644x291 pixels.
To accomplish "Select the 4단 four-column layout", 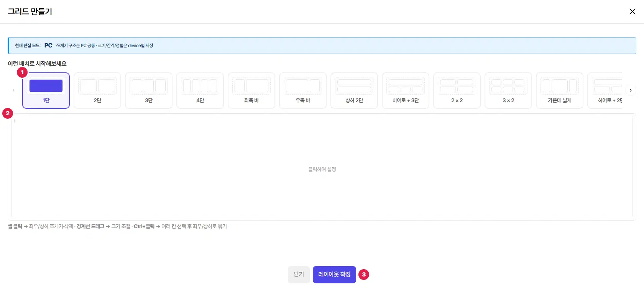I will 200,90.
